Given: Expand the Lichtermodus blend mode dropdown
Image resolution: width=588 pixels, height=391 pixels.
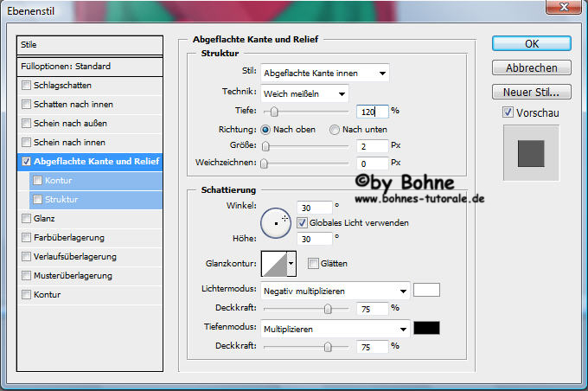Looking at the screenshot, I should 335,291.
